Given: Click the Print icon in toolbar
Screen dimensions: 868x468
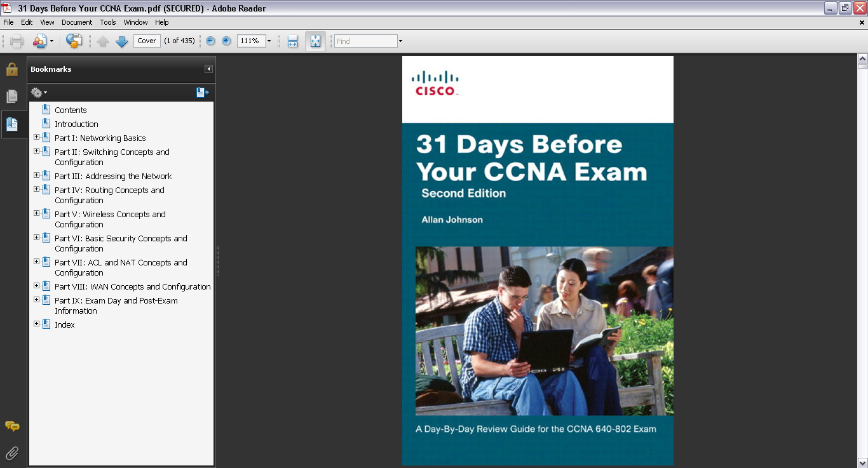Looking at the screenshot, I should (x=17, y=41).
